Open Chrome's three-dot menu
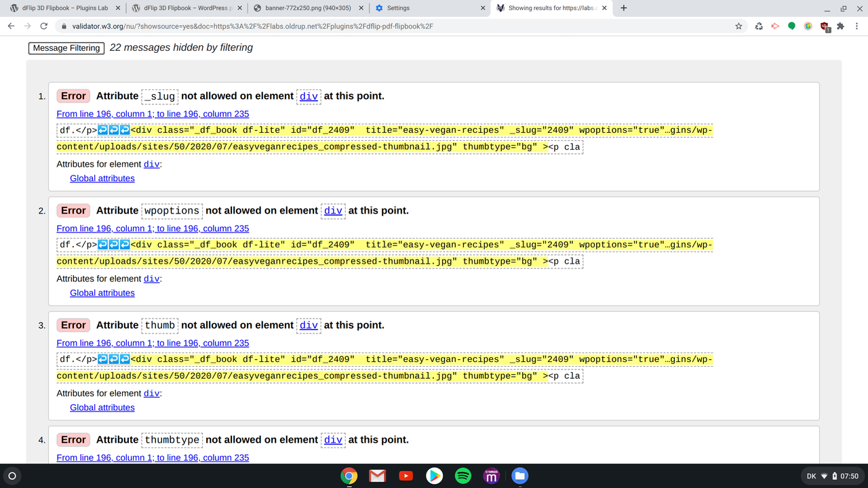This screenshot has width=868, height=488. coord(857,26)
